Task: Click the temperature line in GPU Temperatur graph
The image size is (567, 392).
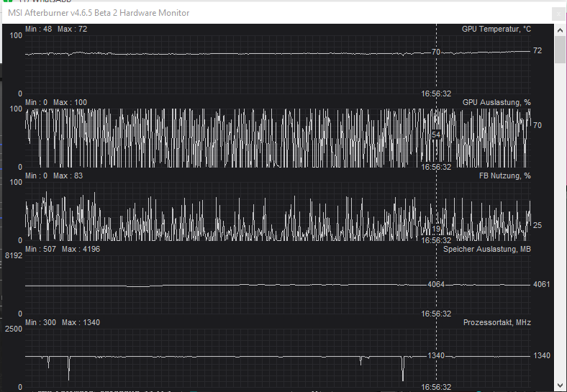Action: 278,53
